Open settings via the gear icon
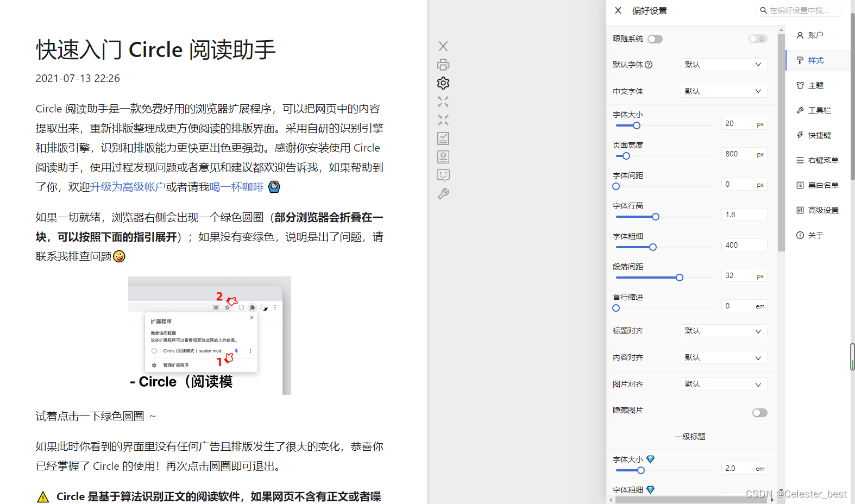This screenshot has width=855, height=504. 443,83
